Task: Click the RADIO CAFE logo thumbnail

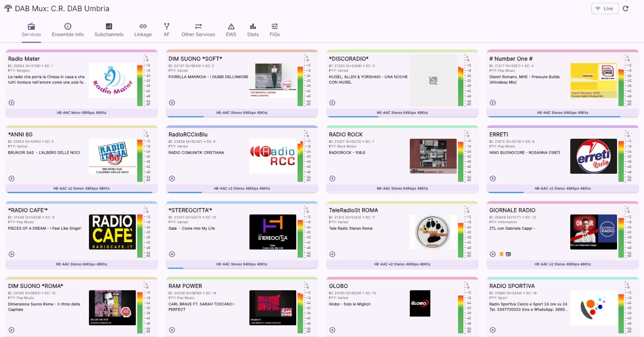Action: click(112, 232)
